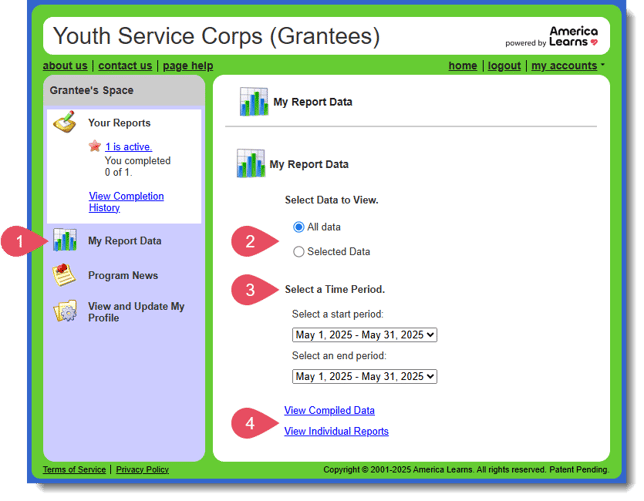Screen dimensions: 644x501
Task: Click the chart icon in the page header
Action: point(253,102)
